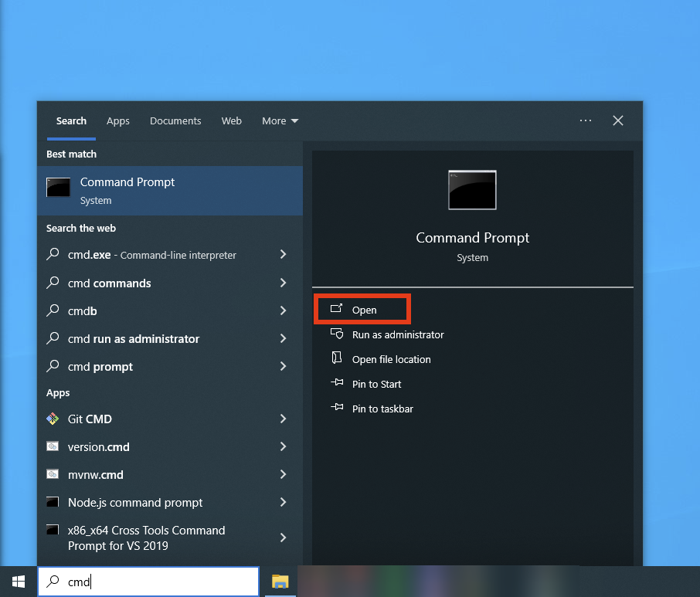The image size is (700, 597).
Task: Select the Web search tab
Action: click(231, 121)
